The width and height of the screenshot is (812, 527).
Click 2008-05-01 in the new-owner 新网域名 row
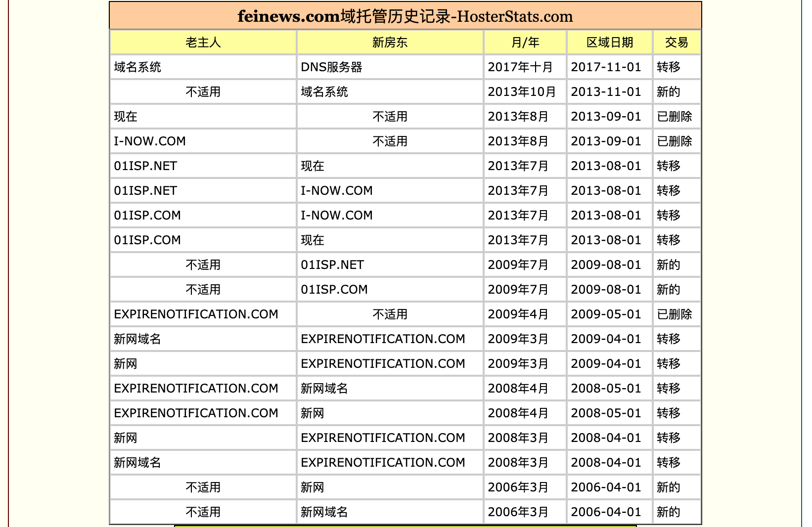pos(606,389)
